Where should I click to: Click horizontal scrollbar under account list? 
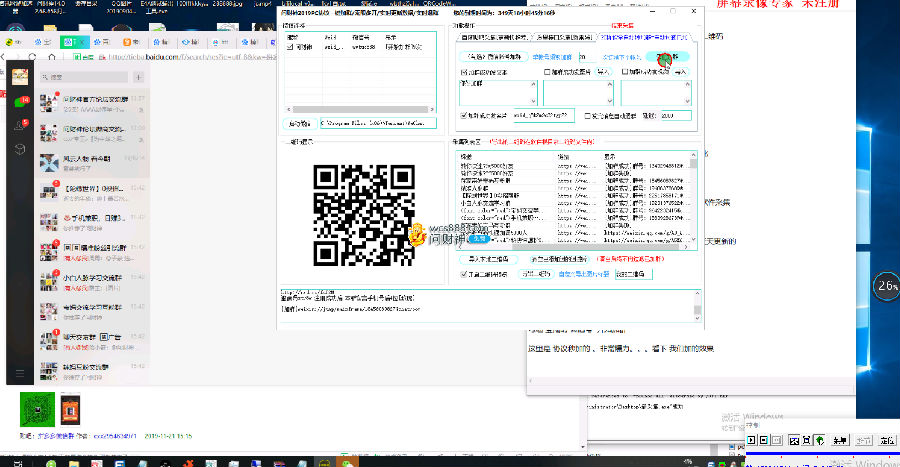[360, 109]
